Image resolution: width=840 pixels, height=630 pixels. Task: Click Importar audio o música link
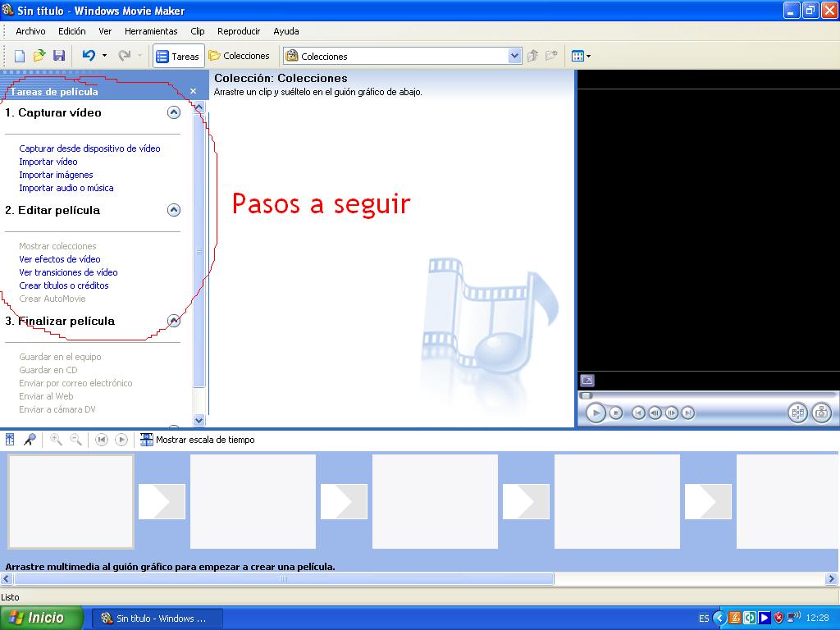point(66,188)
